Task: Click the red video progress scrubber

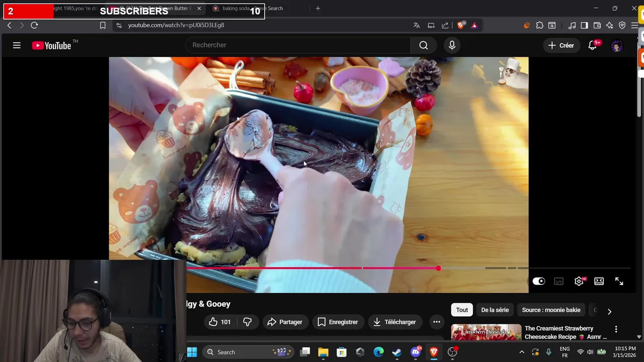Action: pos(438,268)
